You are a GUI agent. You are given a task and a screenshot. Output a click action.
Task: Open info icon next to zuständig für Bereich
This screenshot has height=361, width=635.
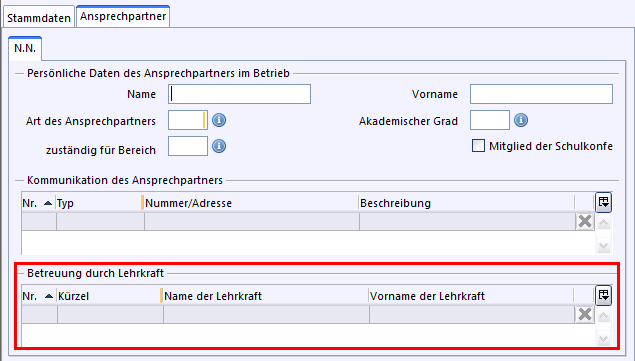click(219, 146)
